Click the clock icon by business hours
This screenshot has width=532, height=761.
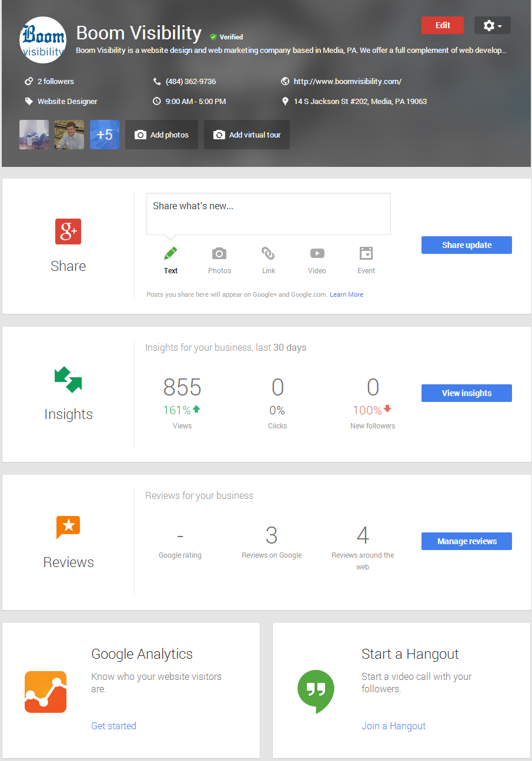tap(157, 101)
